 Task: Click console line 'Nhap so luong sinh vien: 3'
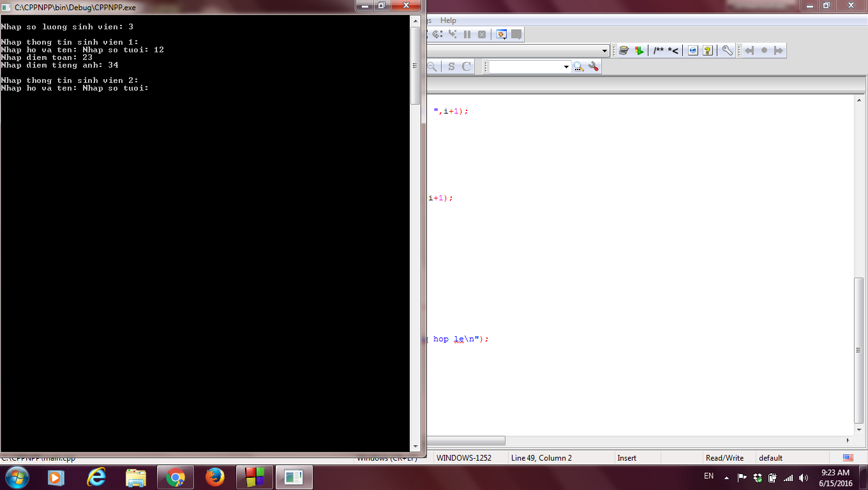point(68,27)
